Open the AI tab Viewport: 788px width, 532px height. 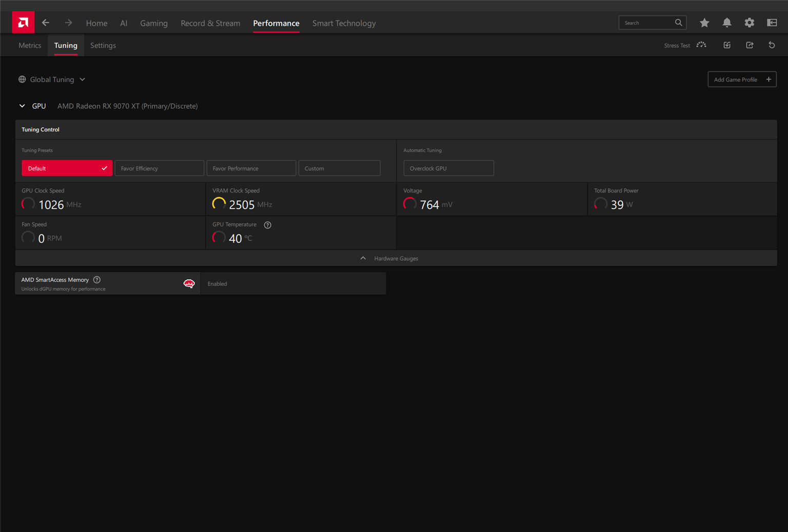coord(124,23)
